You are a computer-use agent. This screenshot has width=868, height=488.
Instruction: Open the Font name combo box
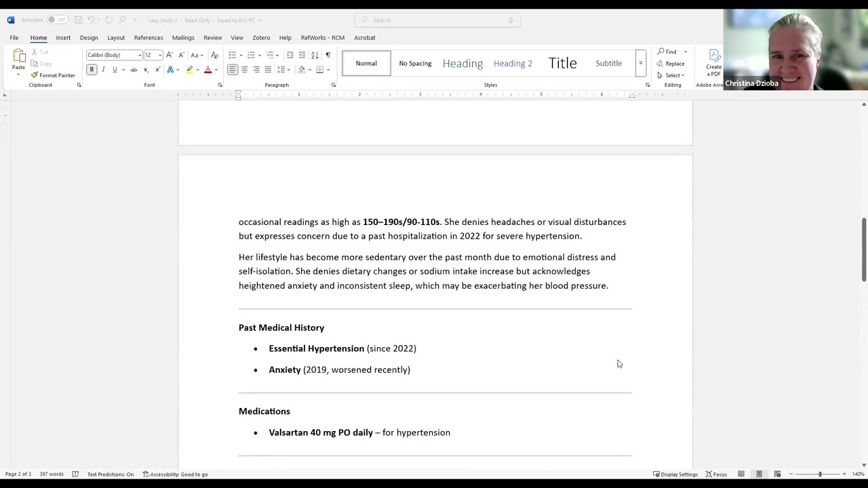114,55
